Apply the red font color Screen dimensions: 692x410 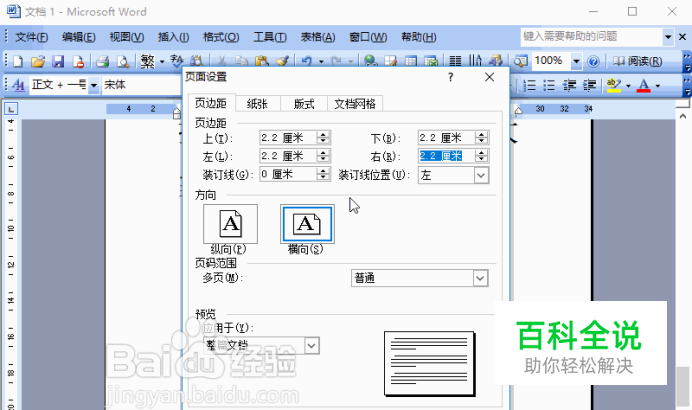tap(644, 85)
